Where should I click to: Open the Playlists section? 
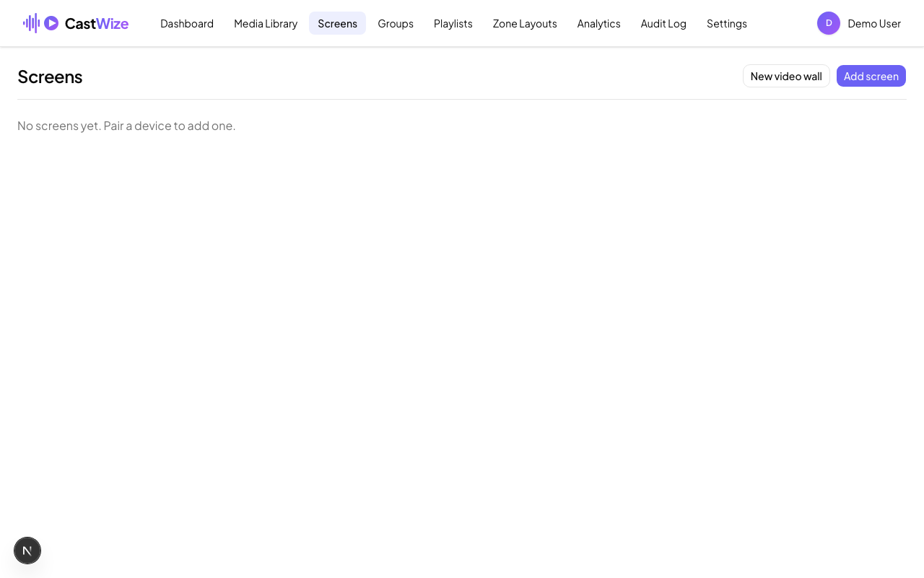453,23
